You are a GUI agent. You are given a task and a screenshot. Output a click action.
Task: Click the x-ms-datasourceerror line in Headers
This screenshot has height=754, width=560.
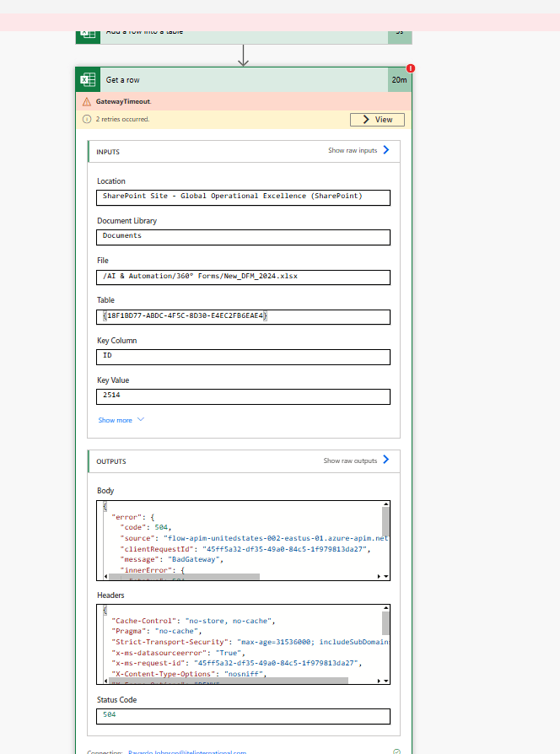(178, 653)
